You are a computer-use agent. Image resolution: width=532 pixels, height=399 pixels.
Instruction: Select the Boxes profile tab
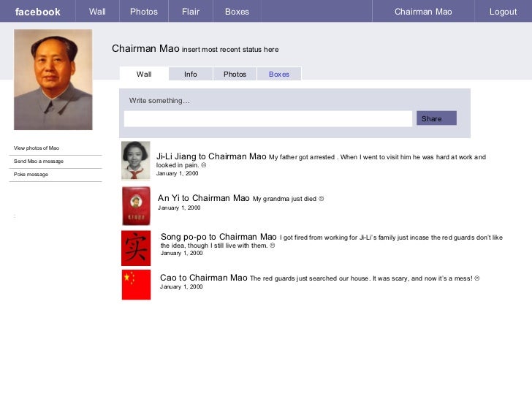coord(279,74)
